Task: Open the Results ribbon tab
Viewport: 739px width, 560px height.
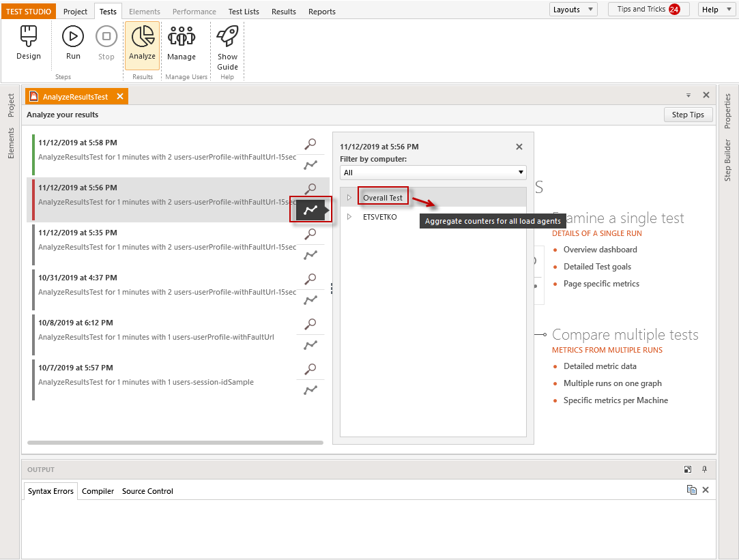Action: (284, 12)
